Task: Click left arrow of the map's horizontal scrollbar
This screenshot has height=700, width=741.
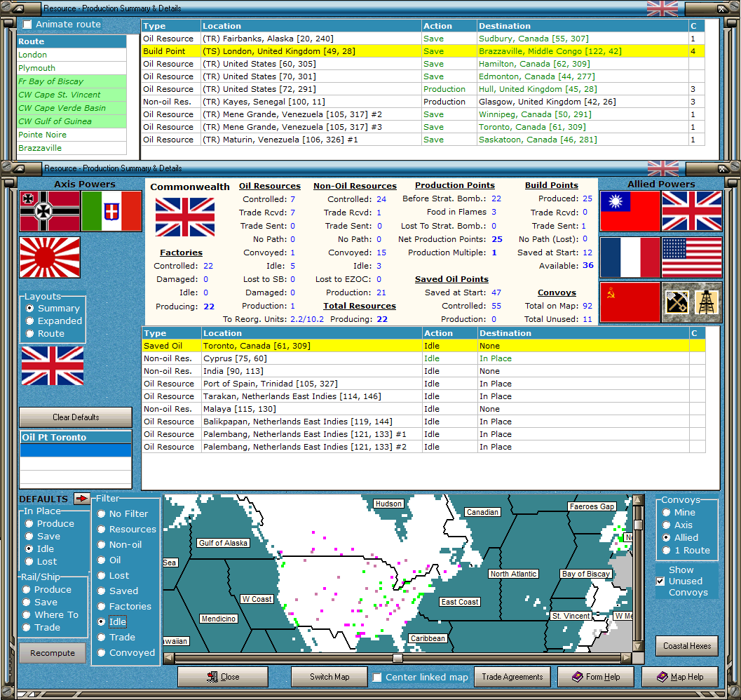Action: 169,657
